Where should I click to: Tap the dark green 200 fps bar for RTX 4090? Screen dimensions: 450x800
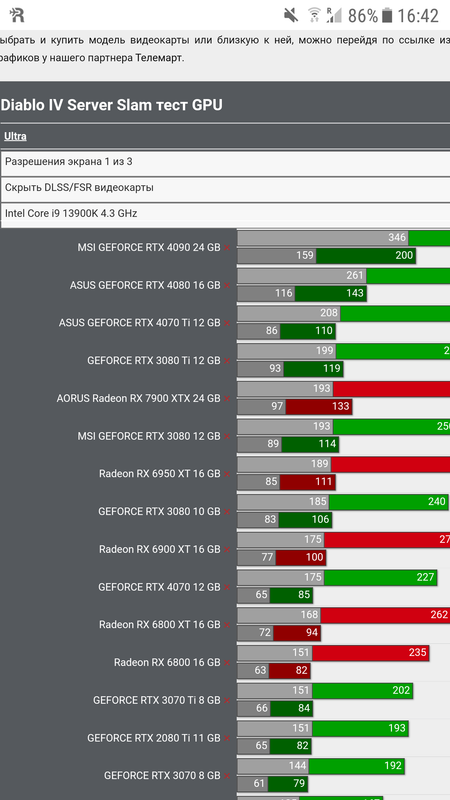366,255
